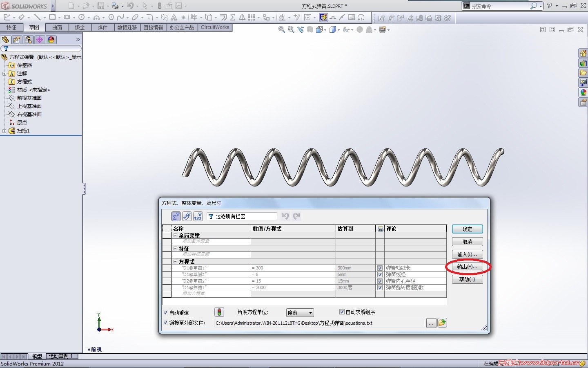Expand the 扫描1 tree node
The height and width of the screenshot is (368, 588).
coord(4,131)
